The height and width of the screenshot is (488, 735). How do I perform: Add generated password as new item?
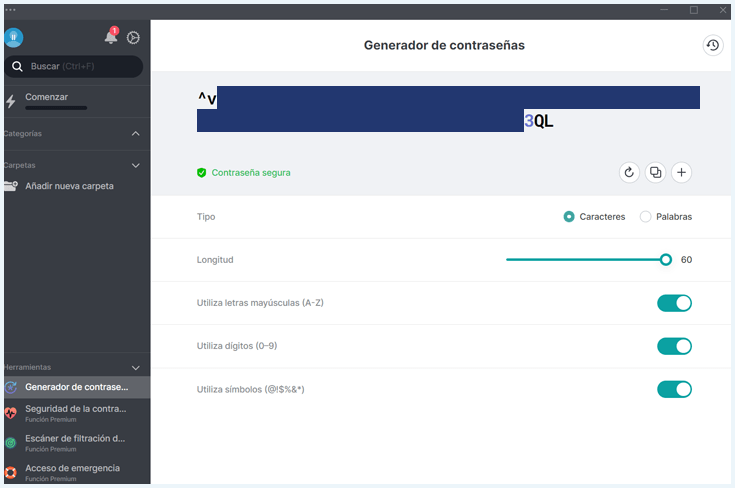tap(681, 173)
